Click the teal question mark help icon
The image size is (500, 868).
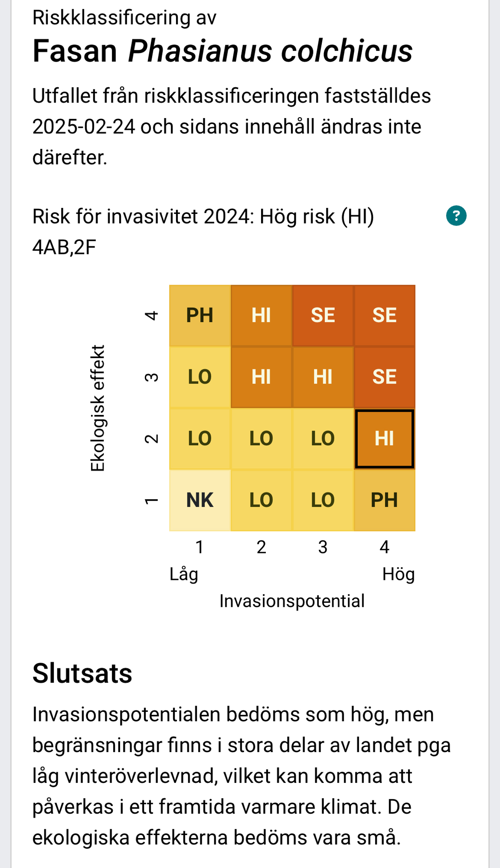[x=456, y=216]
